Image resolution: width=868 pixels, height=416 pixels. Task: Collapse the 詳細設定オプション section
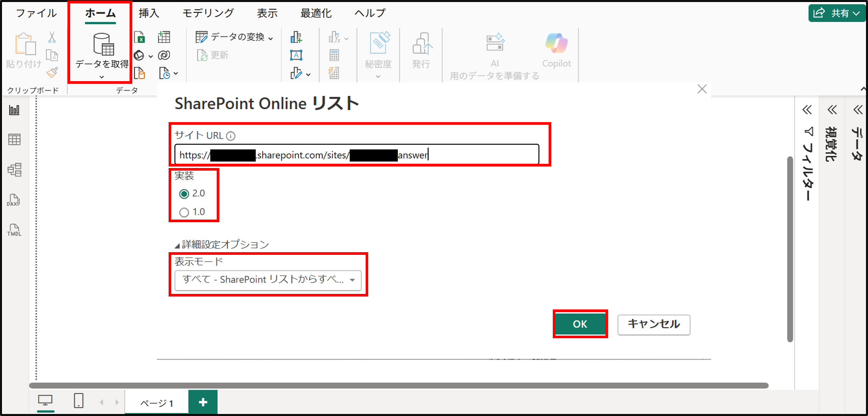coord(176,244)
